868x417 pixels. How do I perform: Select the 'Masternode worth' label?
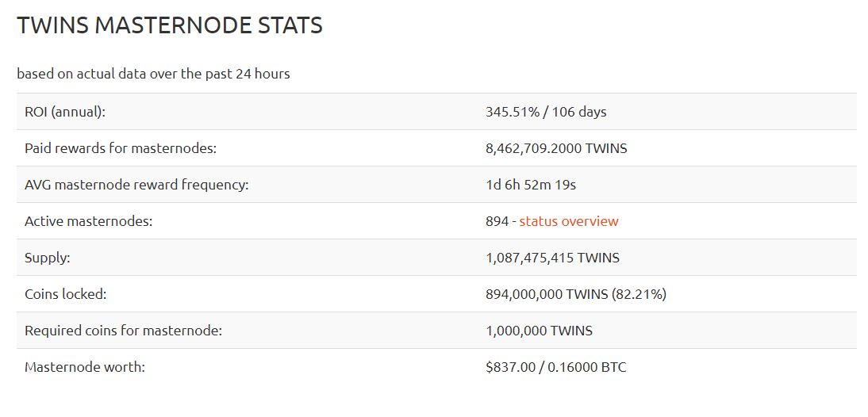[85, 367]
